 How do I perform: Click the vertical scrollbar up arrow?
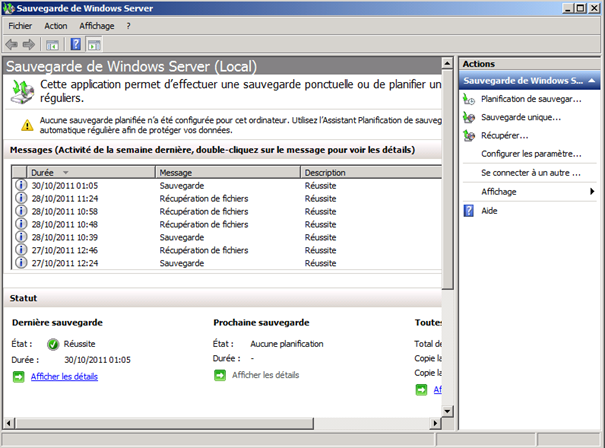[447, 63]
